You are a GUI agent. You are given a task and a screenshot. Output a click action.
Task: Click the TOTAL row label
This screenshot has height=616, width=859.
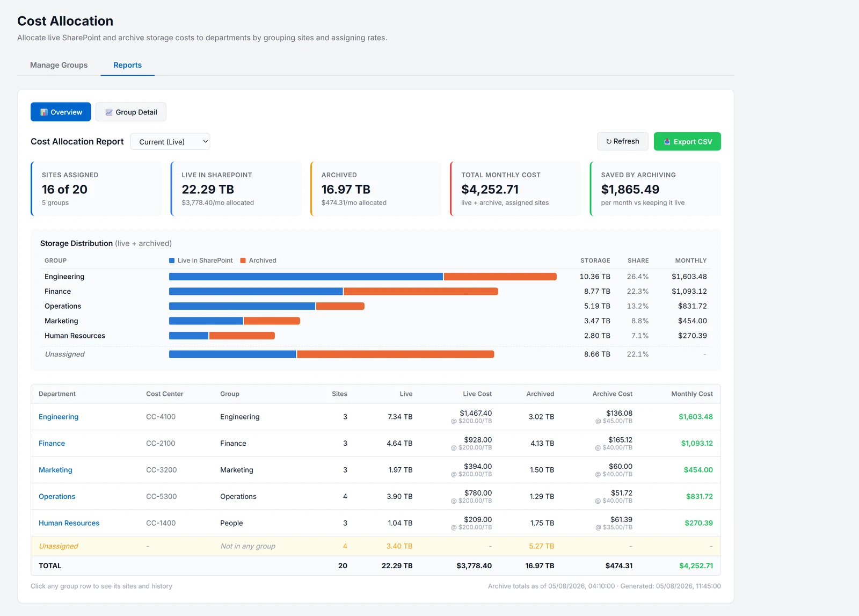coord(50,566)
